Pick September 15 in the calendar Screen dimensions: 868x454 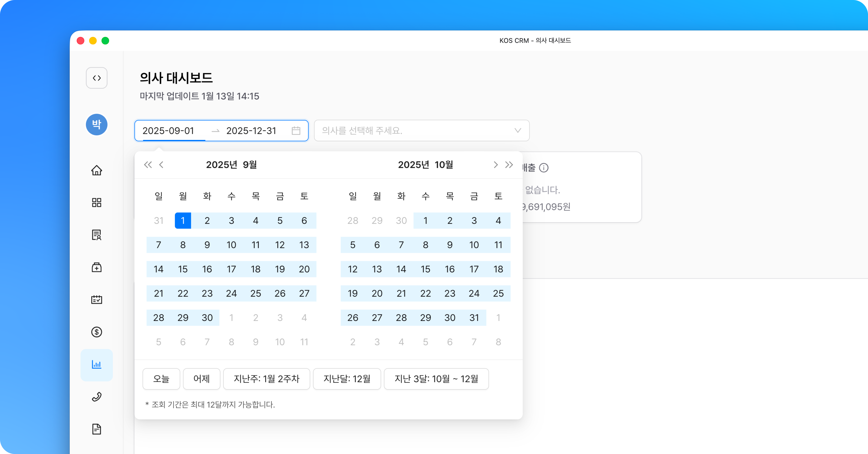coord(183,269)
